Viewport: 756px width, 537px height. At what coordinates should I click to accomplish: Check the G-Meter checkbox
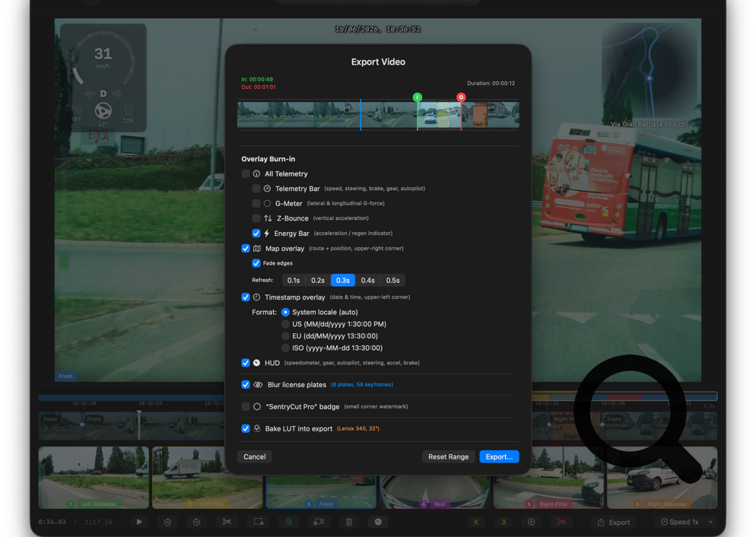[256, 203]
